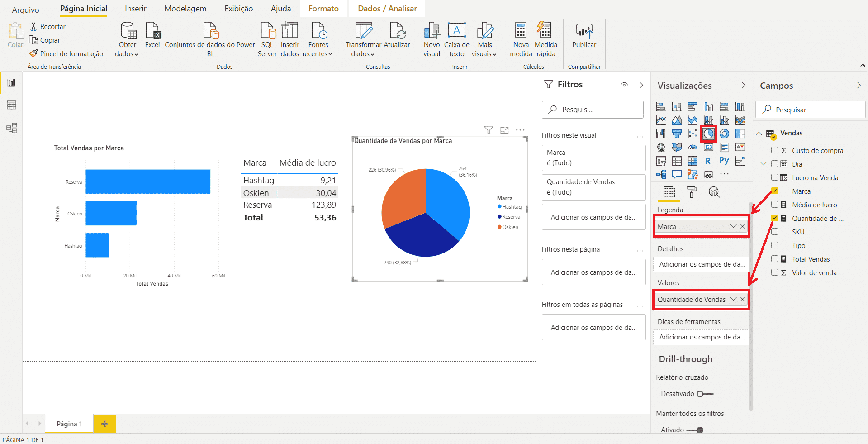Select the Python visual icon
The image size is (868, 444).
pos(724,161)
